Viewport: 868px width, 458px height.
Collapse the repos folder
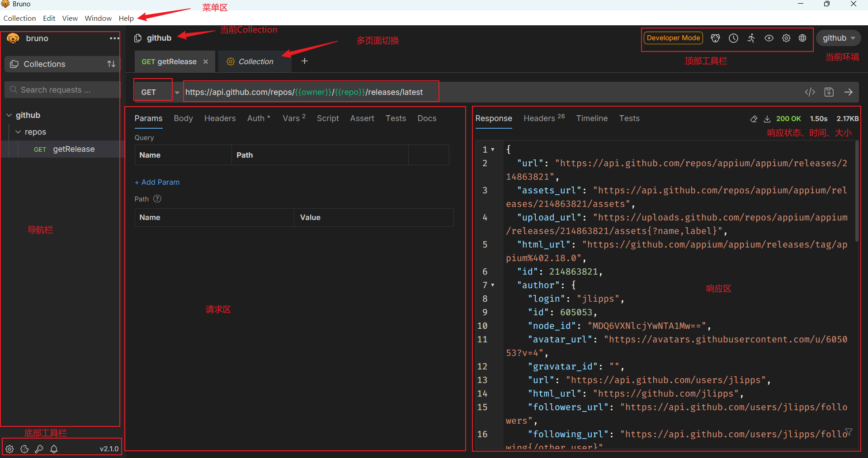click(18, 132)
